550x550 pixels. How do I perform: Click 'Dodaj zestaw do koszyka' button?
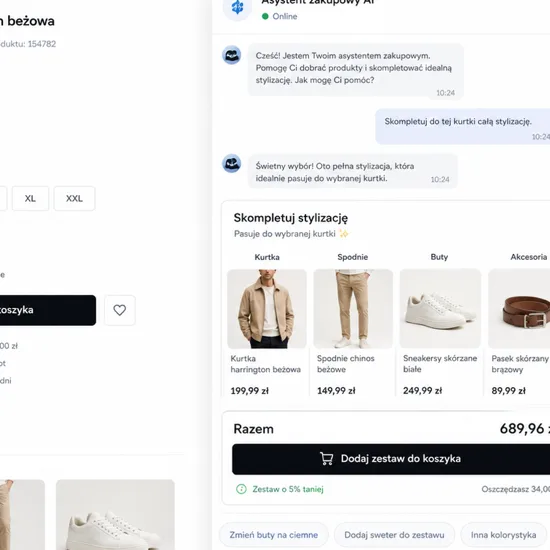click(391, 459)
